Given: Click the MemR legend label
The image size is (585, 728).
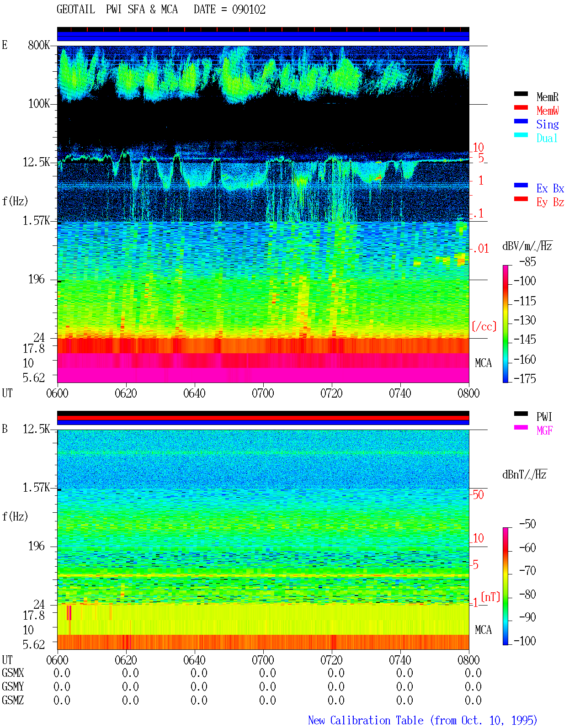Looking at the screenshot, I should tap(548, 97).
